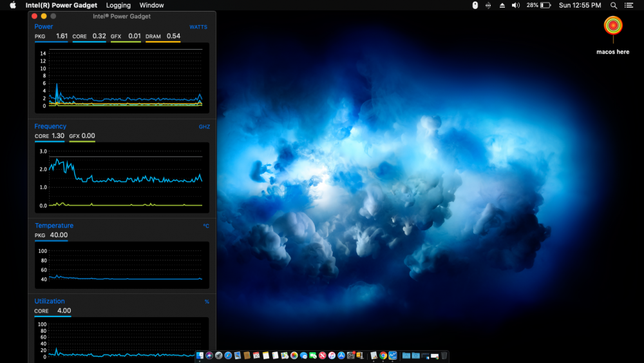This screenshot has height=363, width=644.
Task: Click DRAM value 0.54
Action: tap(173, 36)
